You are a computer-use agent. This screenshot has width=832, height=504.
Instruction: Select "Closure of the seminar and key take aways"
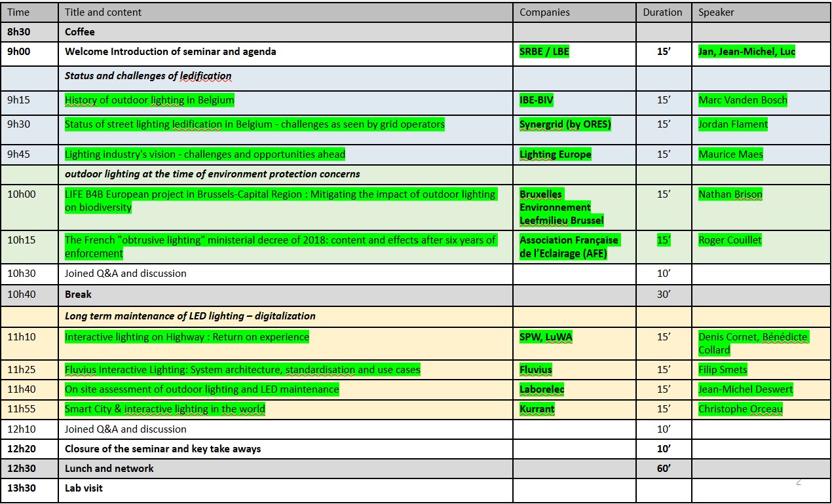163,449
